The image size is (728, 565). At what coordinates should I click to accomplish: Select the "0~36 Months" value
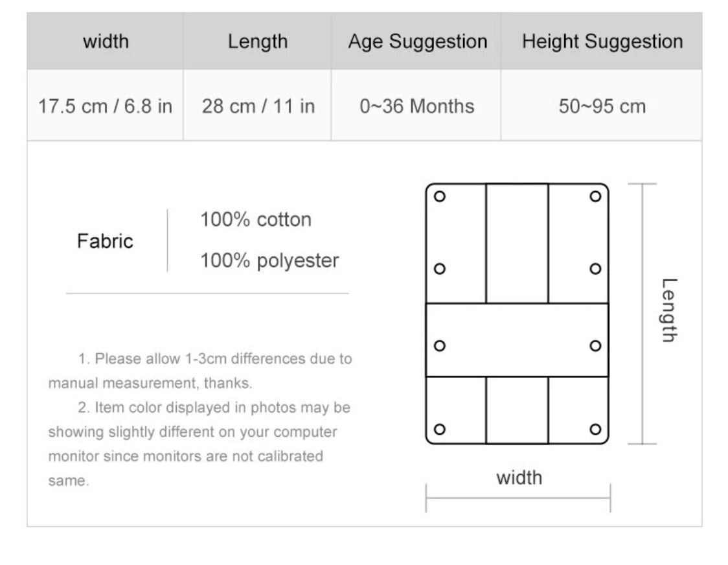(416, 106)
